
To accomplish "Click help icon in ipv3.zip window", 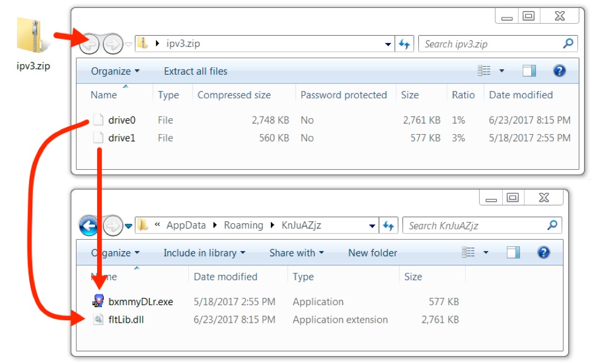I will tap(559, 70).
